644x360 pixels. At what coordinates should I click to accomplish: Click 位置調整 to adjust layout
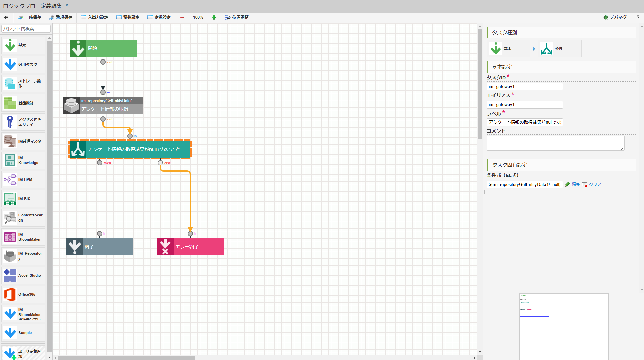coord(237,17)
